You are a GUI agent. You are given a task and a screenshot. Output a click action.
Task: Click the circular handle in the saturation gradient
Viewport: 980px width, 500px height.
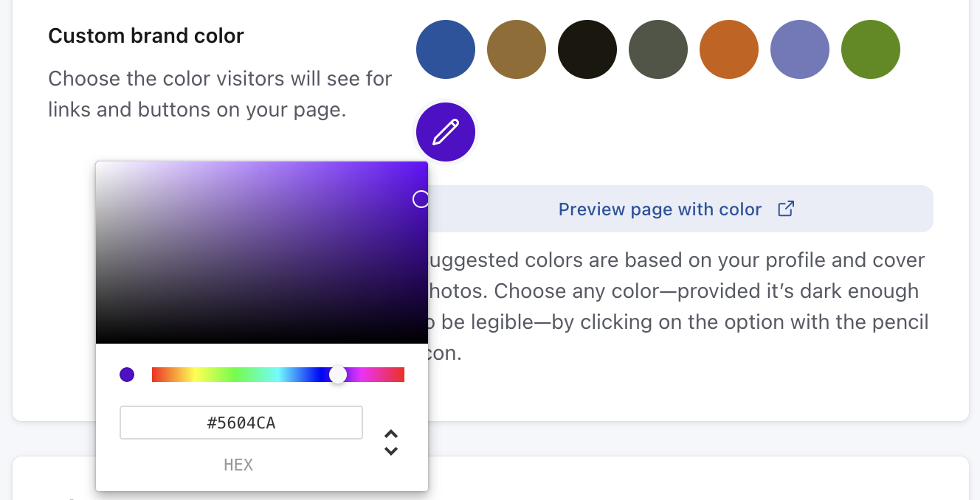click(x=421, y=199)
